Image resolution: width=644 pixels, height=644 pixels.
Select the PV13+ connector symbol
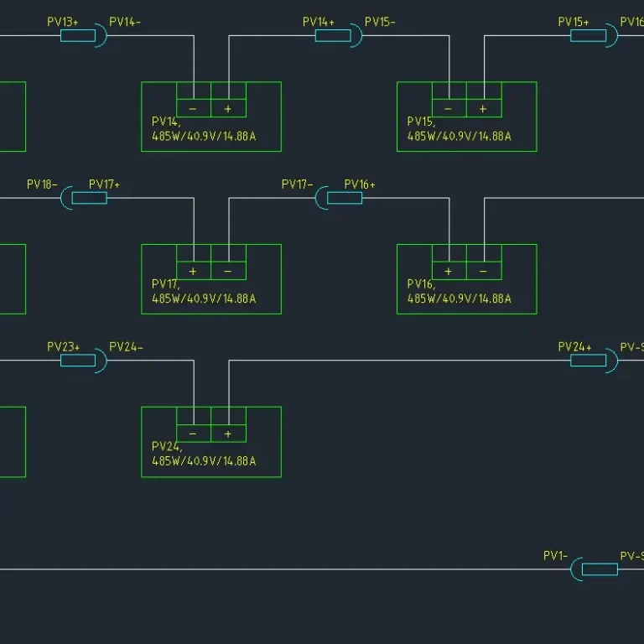pyautogui.click(x=78, y=35)
